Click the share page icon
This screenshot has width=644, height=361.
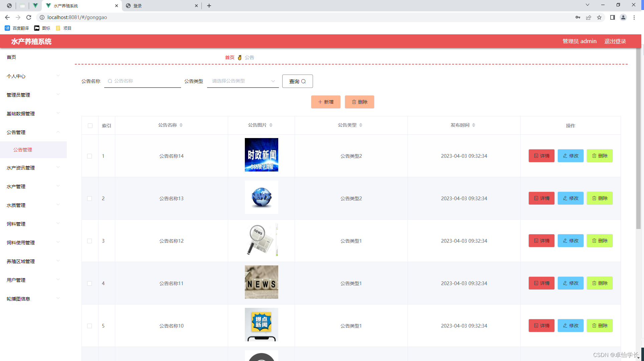click(x=589, y=17)
